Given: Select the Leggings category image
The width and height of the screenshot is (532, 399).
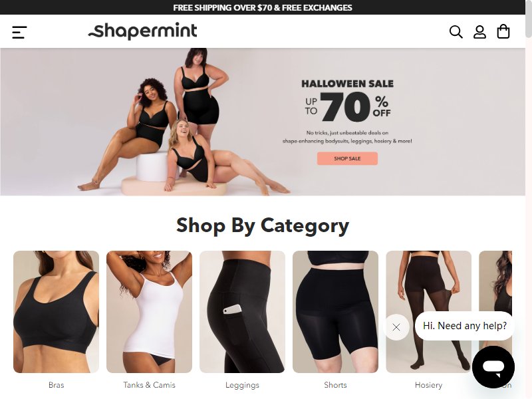Looking at the screenshot, I should [x=242, y=312].
